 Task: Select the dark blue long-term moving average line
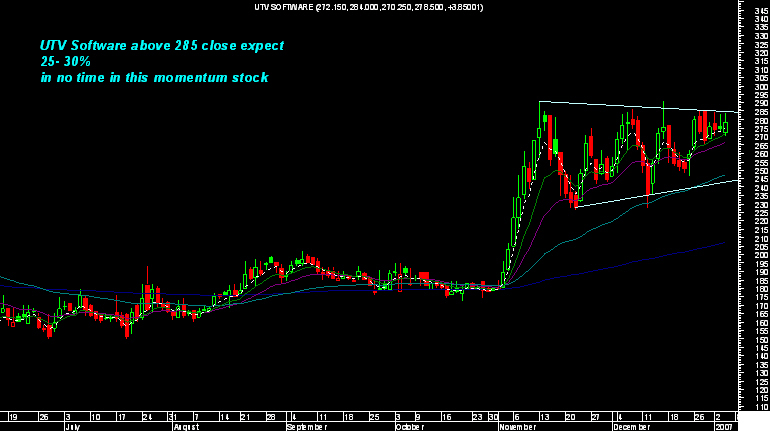coord(614,267)
